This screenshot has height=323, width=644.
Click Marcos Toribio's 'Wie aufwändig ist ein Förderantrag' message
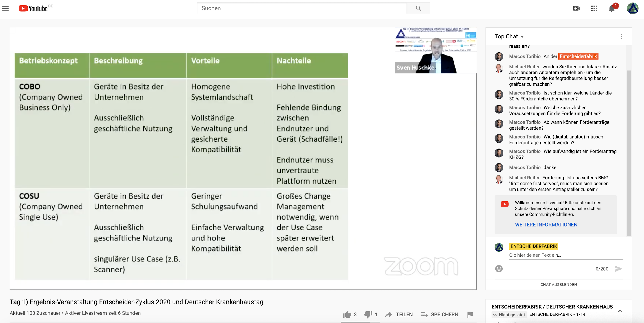[x=563, y=154]
